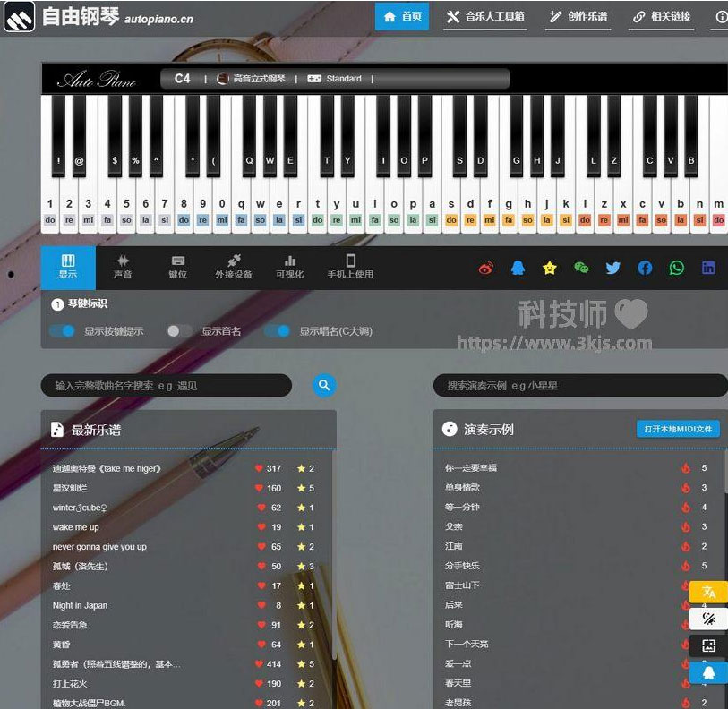
Task: Click the 输入完整歌曲名字搜索 search field
Action: pyautogui.click(x=167, y=386)
